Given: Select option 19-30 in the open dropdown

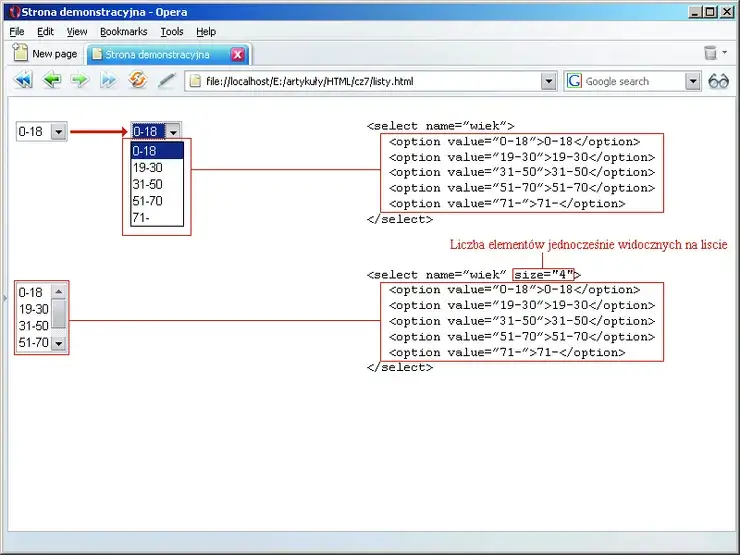Looking at the screenshot, I should (157, 168).
